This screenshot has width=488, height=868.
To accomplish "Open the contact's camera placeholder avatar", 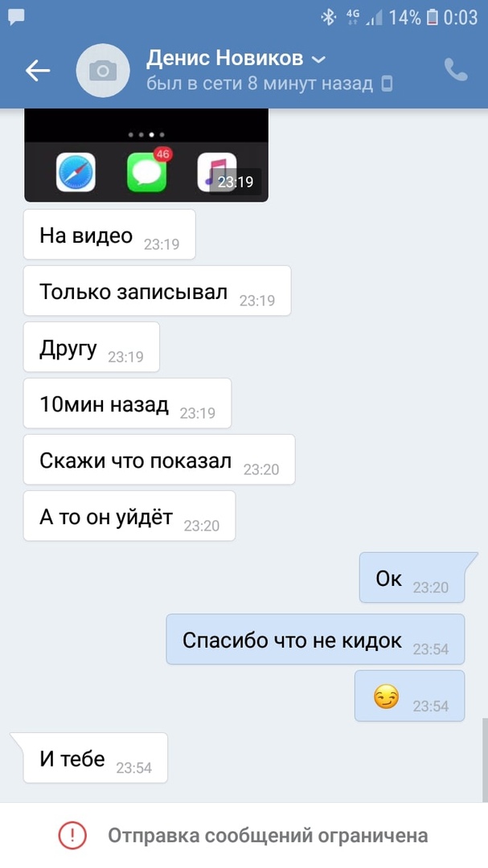I will pyautogui.click(x=102, y=71).
